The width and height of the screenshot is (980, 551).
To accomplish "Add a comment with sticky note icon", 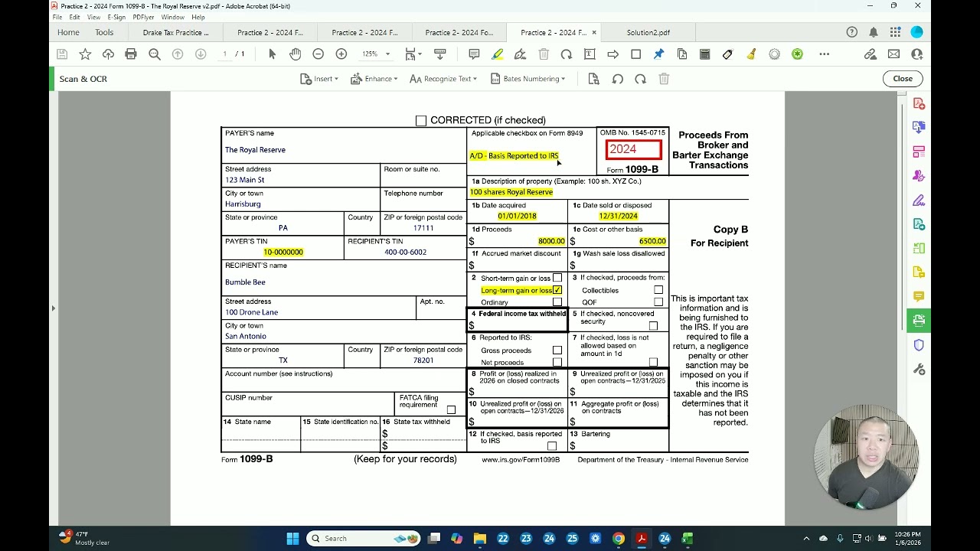I will [474, 54].
